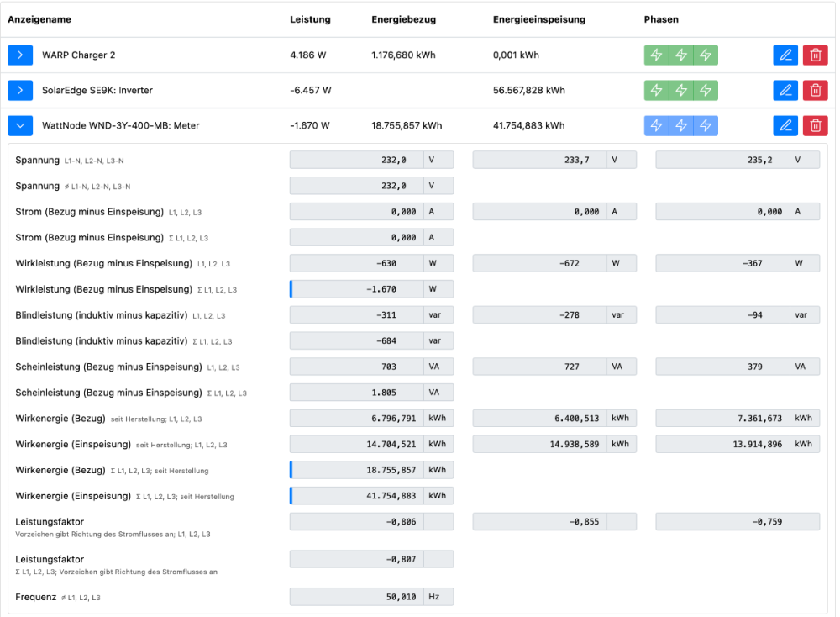Edit the SolarEdge SE9K Inverter entry
This screenshot has height=617, width=840.
tap(785, 90)
